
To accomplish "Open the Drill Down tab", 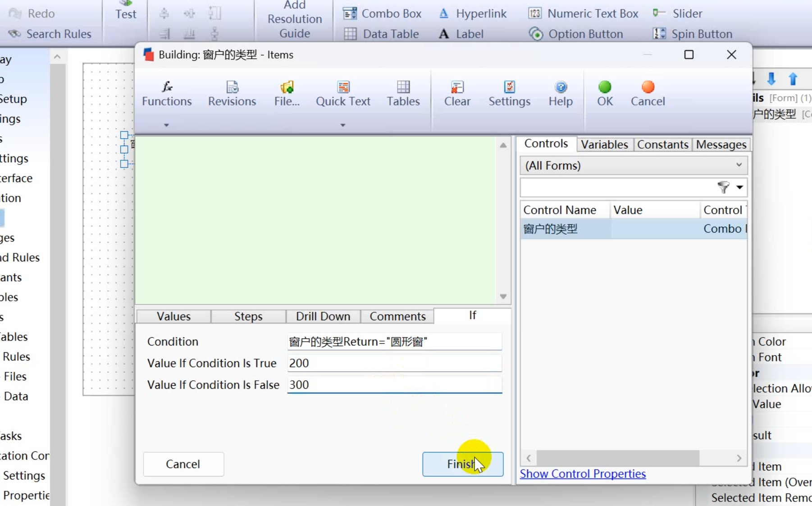I will (x=323, y=316).
